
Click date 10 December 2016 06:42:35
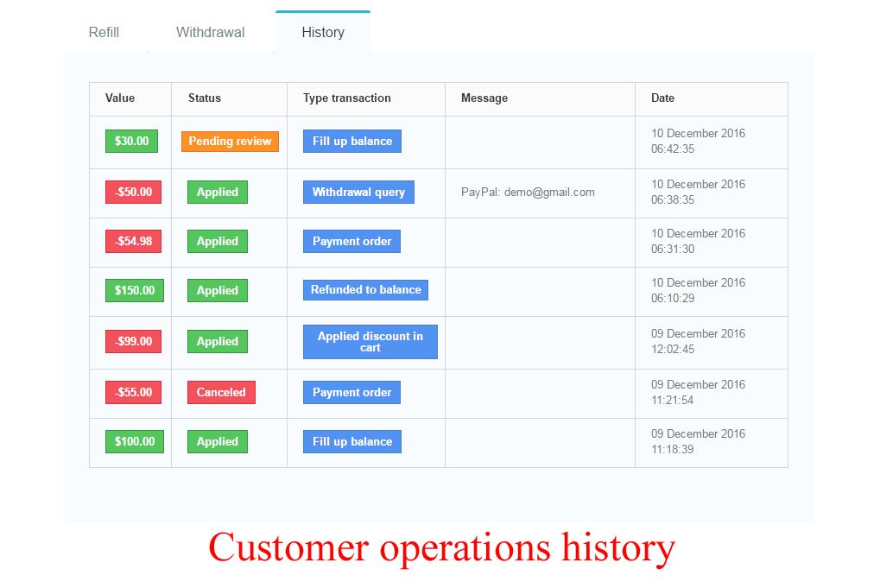(x=698, y=141)
